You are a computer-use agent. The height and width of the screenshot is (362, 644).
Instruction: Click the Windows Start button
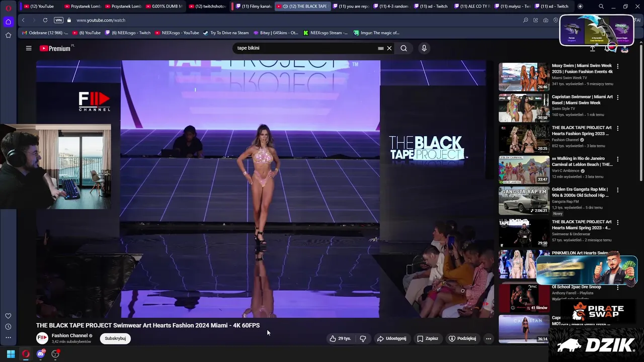pos(11,354)
